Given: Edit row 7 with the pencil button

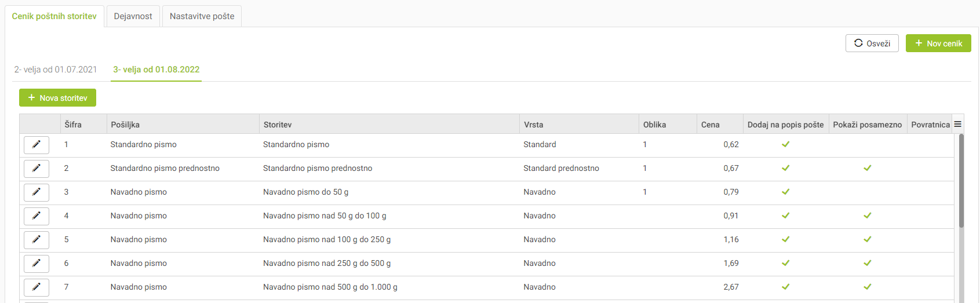Looking at the screenshot, I should (37, 287).
